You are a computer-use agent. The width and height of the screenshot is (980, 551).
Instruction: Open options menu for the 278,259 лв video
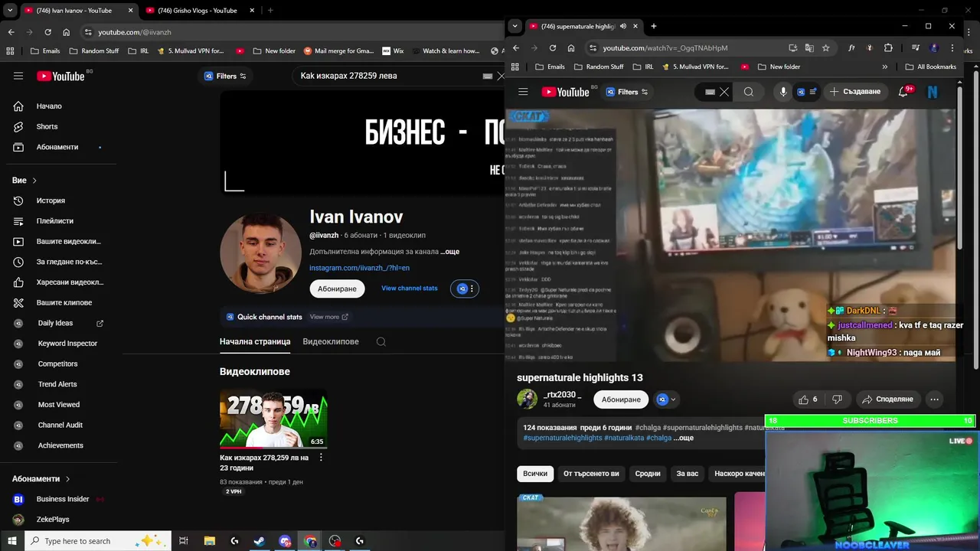click(x=321, y=458)
